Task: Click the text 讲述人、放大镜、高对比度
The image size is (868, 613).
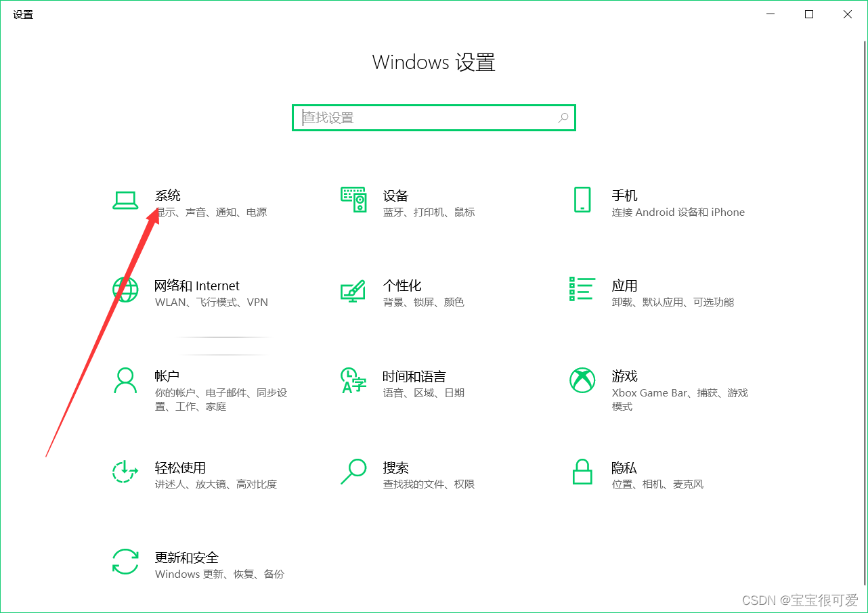Action: click(216, 484)
